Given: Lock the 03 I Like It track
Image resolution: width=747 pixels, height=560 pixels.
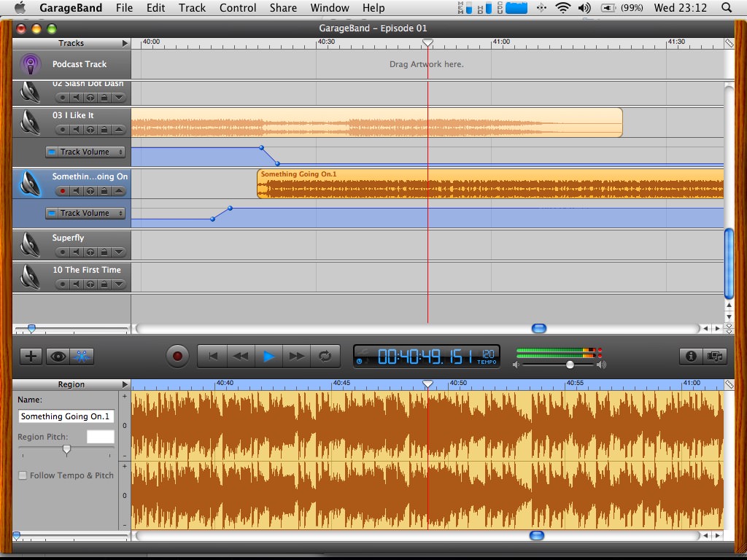Looking at the screenshot, I should pos(104,130).
